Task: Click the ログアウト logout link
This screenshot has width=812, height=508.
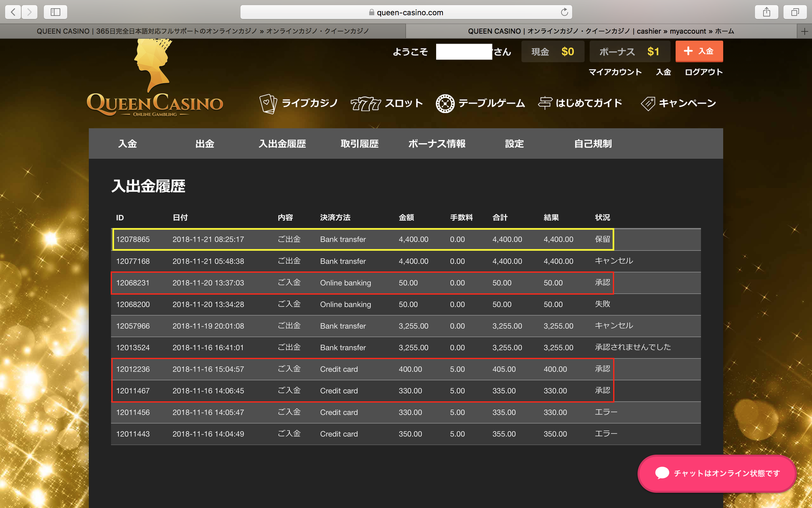Action: tap(704, 72)
